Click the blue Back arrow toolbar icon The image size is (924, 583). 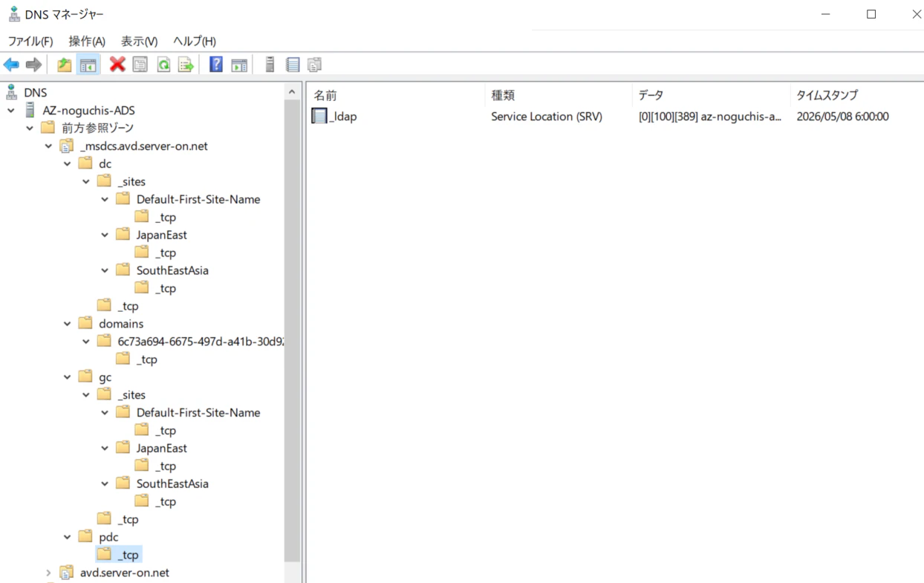coord(11,65)
